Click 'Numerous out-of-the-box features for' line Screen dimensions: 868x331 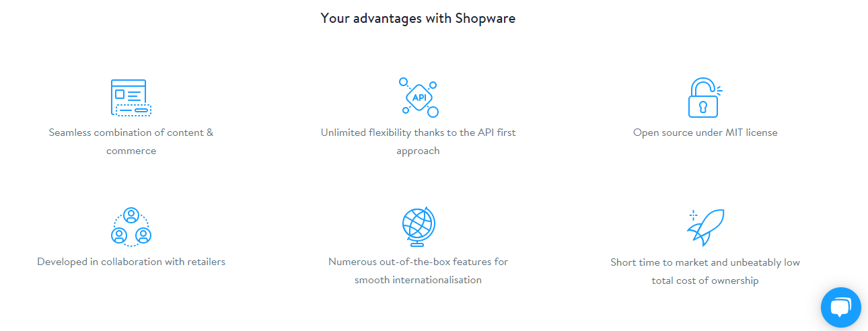(x=419, y=262)
